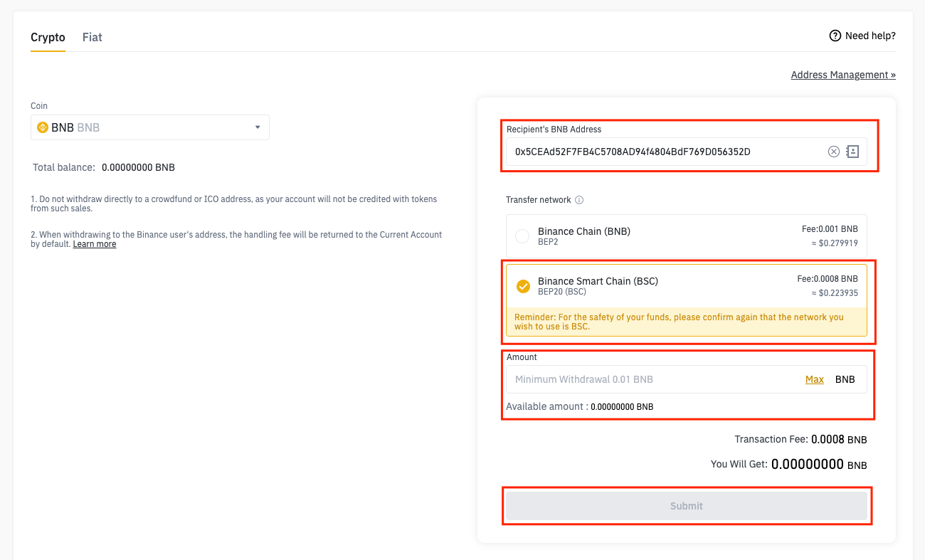Image resolution: width=925 pixels, height=560 pixels.
Task: Click the Transfer network info icon
Action: [x=579, y=200]
